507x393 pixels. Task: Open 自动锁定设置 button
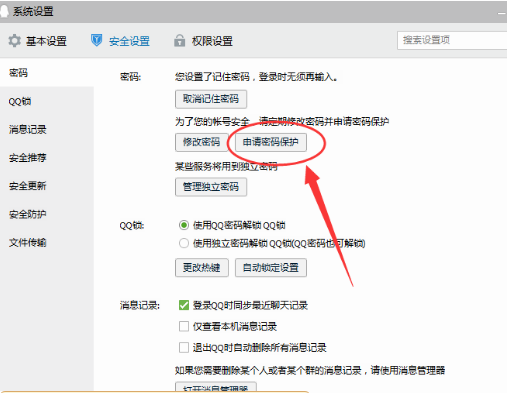(x=271, y=268)
